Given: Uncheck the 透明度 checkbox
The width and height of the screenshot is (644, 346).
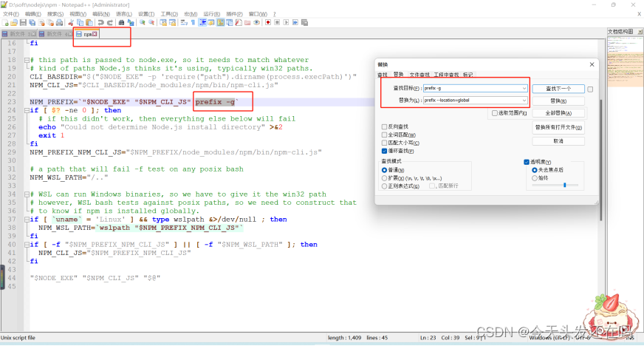Looking at the screenshot, I should pyautogui.click(x=527, y=162).
